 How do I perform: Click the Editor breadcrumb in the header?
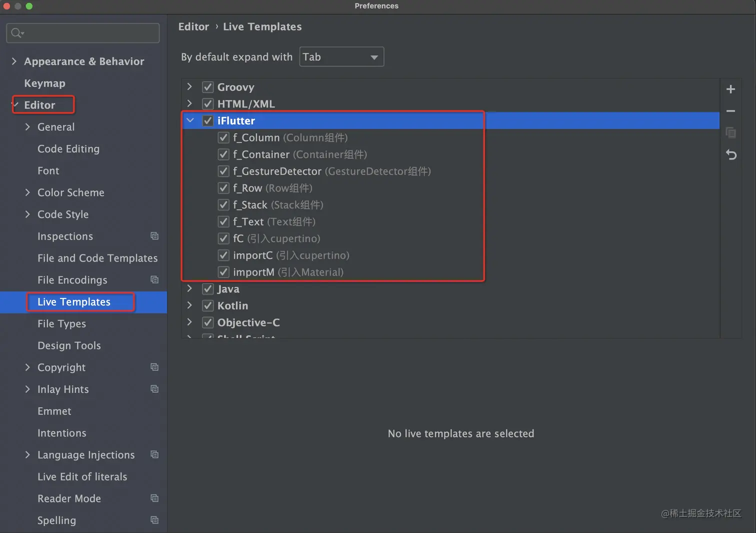[x=193, y=26]
